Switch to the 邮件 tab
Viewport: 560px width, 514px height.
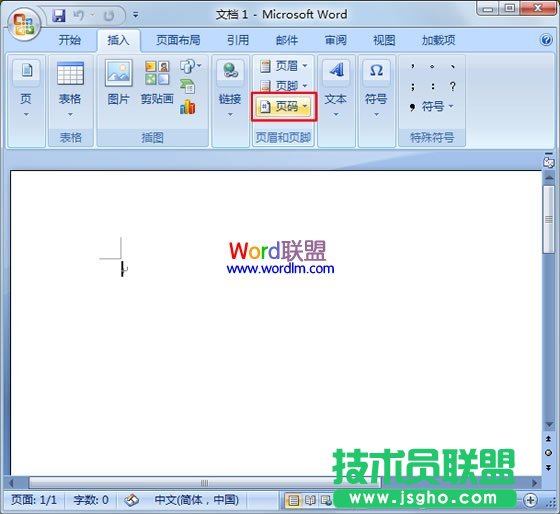pyautogui.click(x=287, y=40)
